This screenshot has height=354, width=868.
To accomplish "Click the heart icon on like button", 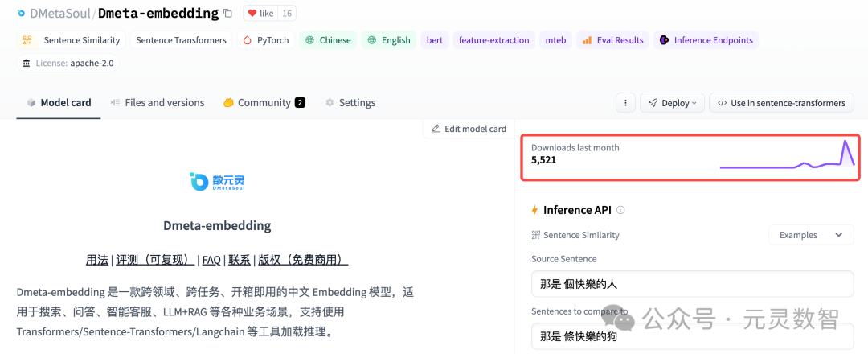I will 252,14.
